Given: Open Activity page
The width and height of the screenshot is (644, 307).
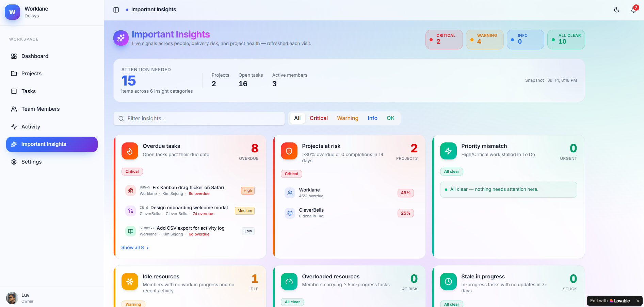Looking at the screenshot, I should [52, 127].
